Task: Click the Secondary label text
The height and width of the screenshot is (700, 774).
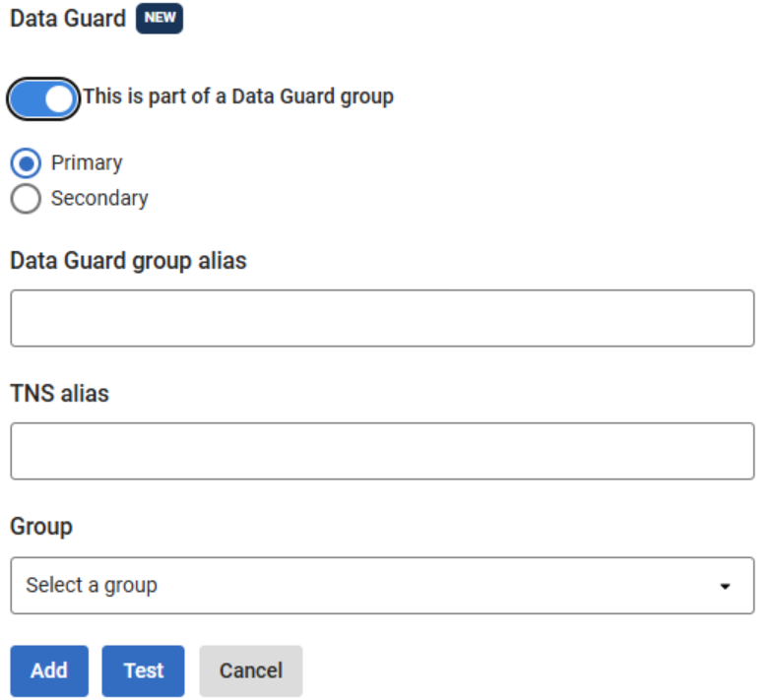Action: pos(99,199)
